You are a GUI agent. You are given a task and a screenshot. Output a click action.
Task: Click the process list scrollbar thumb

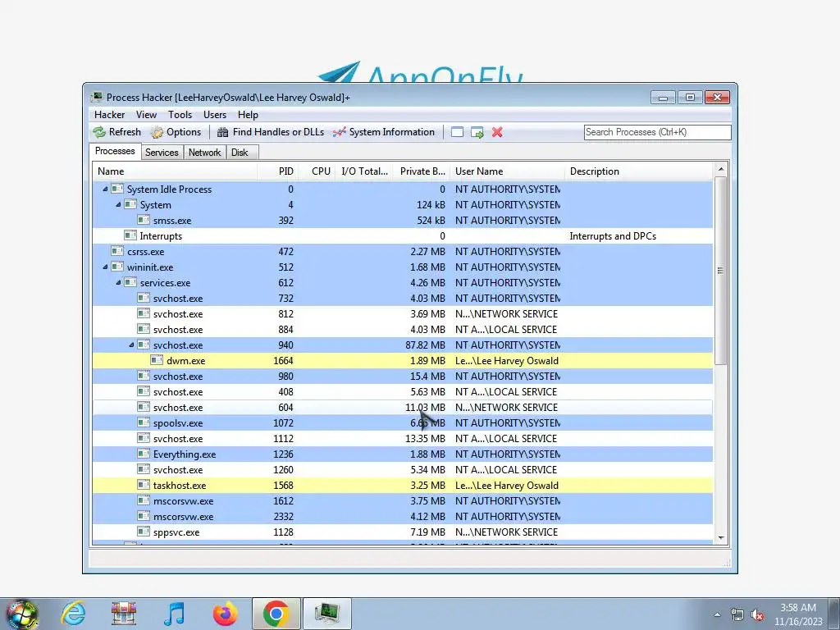[720, 271]
